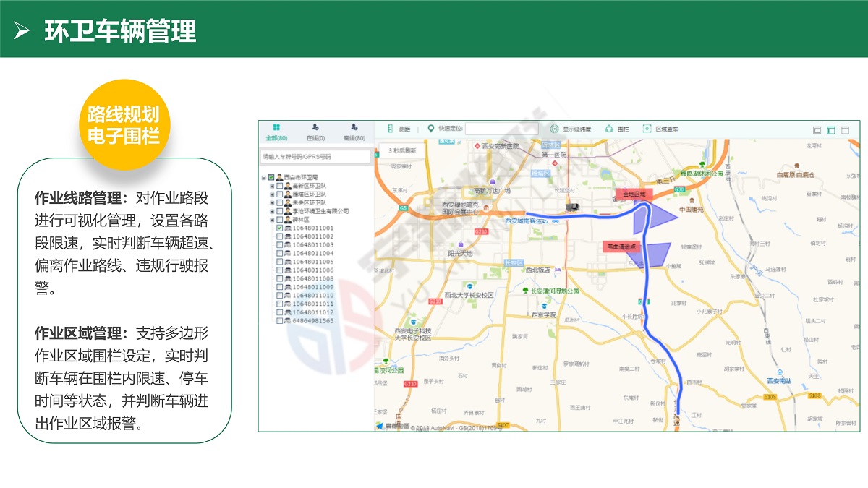
Task: Click the 西北大学长安校区 school marker
Action: click(x=469, y=286)
